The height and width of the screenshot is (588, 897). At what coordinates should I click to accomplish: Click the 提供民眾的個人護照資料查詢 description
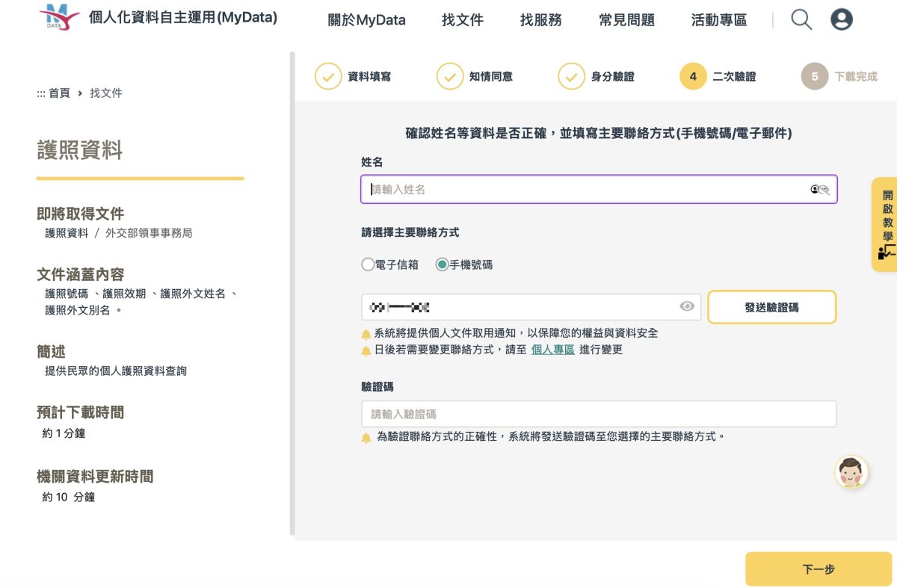click(116, 371)
